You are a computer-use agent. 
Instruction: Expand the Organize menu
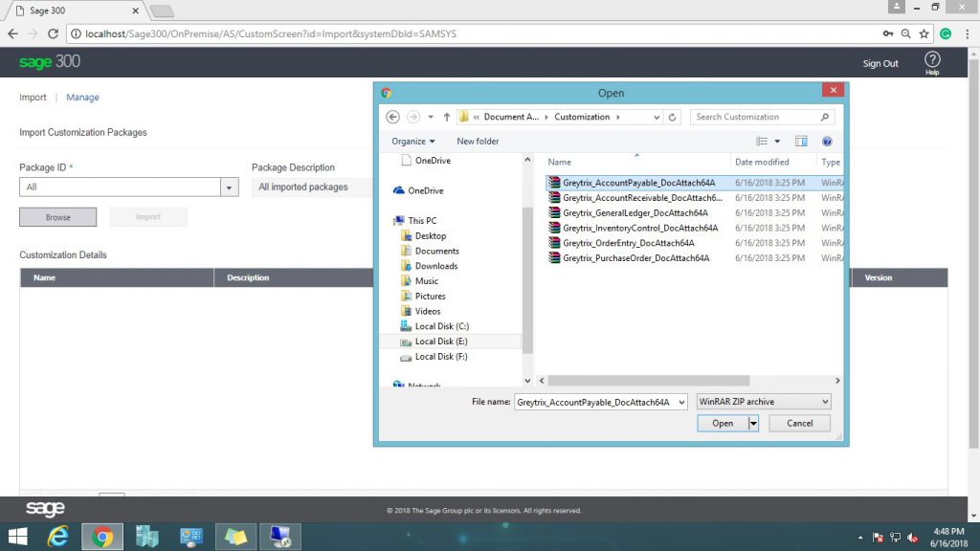[413, 142]
